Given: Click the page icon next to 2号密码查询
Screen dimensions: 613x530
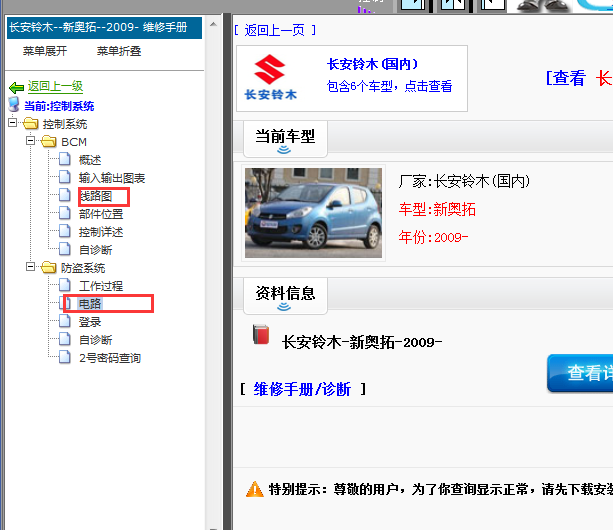Looking at the screenshot, I should coord(65,357).
